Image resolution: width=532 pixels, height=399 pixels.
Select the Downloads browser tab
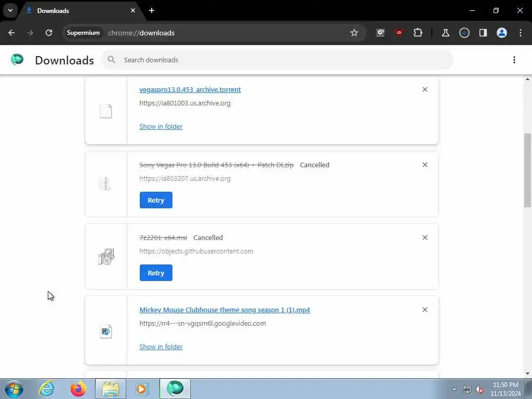81,11
